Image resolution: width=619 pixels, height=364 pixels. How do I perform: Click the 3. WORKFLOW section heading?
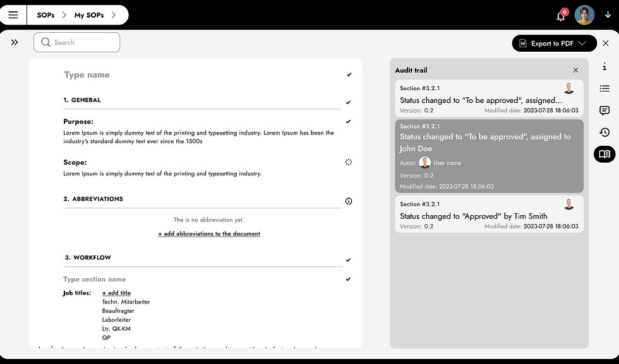(x=88, y=257)
